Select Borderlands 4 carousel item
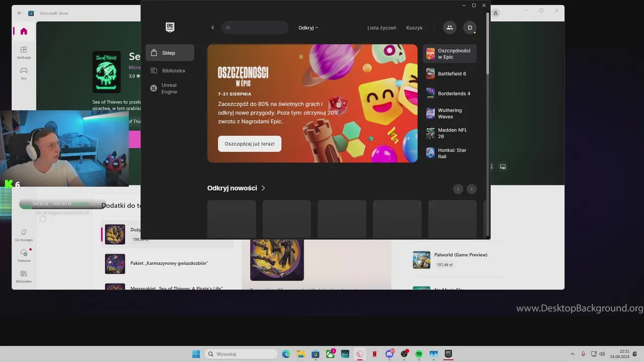The image size is (644, 362). 449,94
